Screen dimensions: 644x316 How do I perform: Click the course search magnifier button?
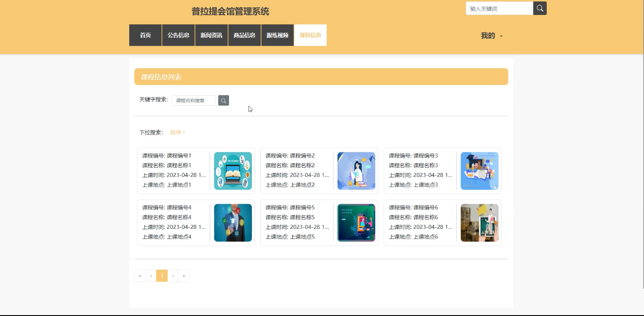223,100
